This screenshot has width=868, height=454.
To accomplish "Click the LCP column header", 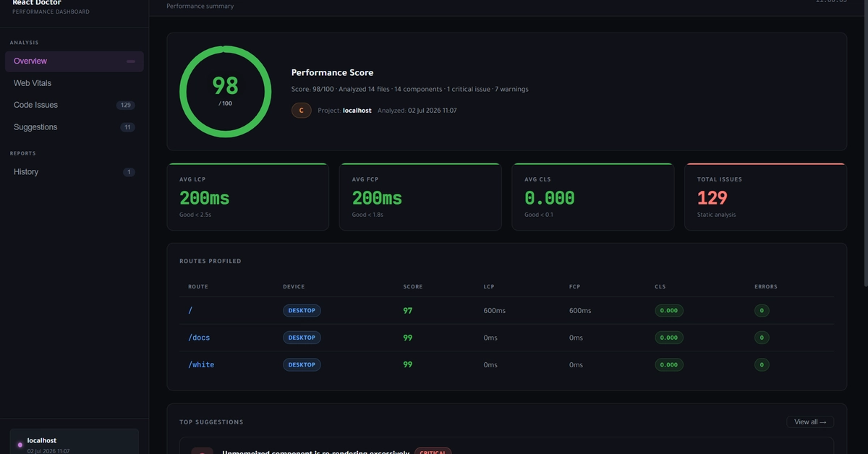I will 489,287.
